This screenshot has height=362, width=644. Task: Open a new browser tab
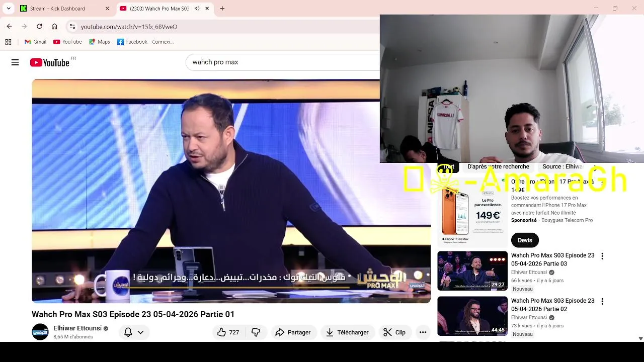(x=222, y=9)
